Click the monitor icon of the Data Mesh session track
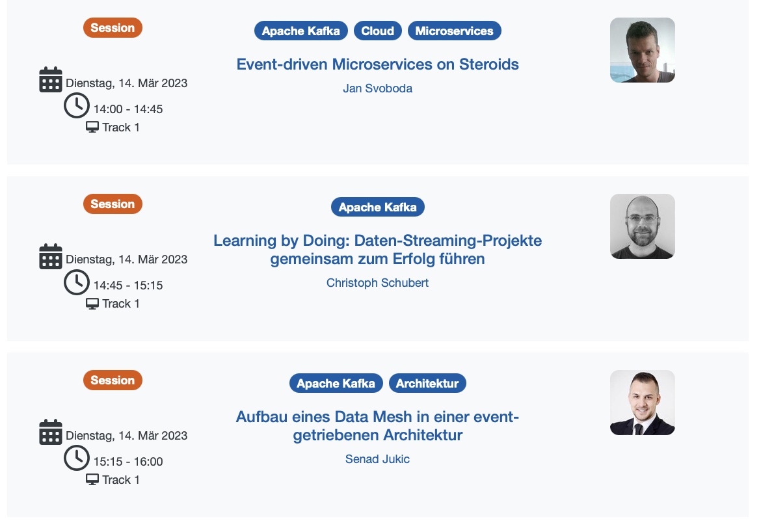Viewport: 761px width, 532px height. [x=92, y=479]
